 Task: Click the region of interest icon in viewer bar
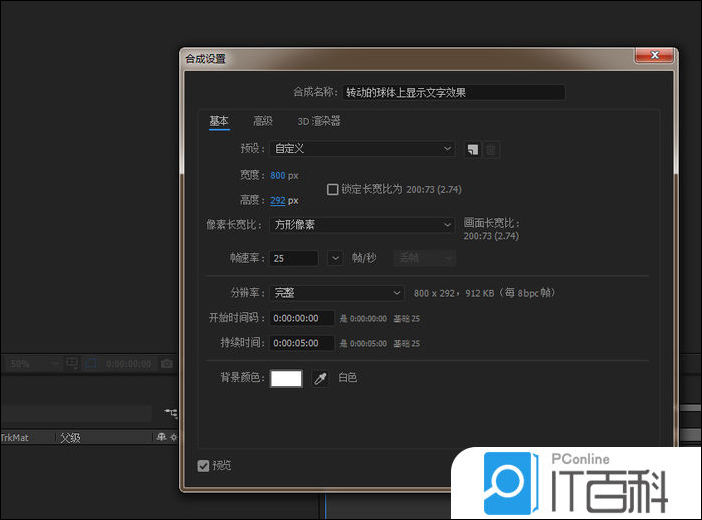[x=90, y=363]
